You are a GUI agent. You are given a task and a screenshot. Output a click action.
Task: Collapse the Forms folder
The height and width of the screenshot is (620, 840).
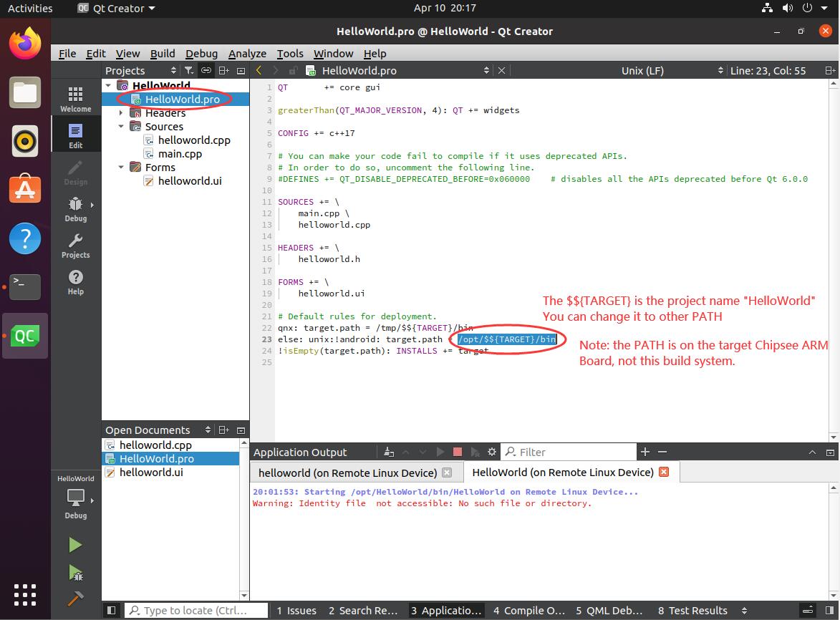(121, 167)
